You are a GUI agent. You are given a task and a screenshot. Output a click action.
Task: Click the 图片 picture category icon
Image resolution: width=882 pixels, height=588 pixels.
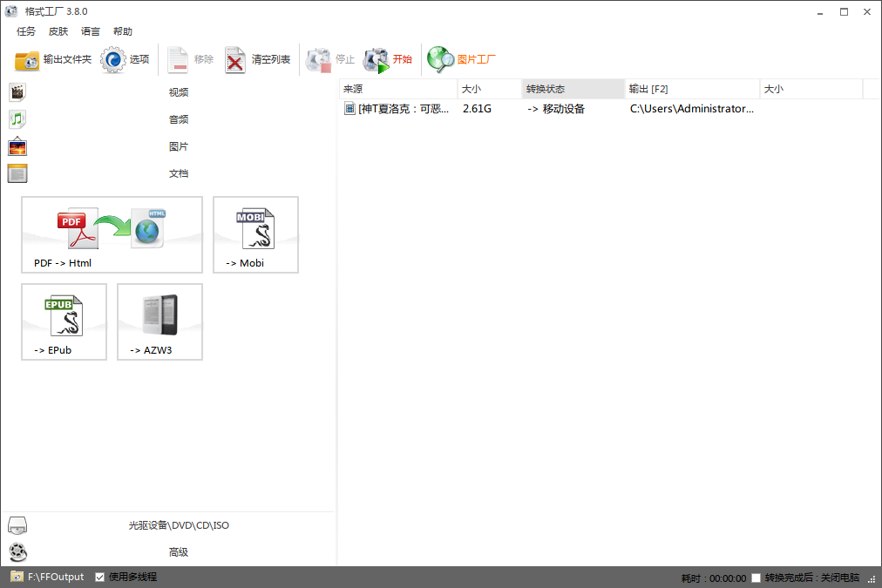pos(17,146)
